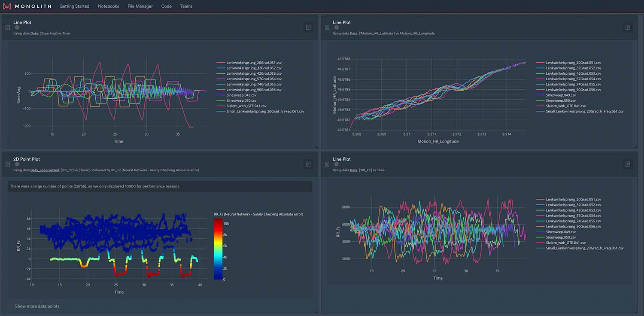
Task: Hide Slalom_with_GTE.041.csv in RR_Fz Line Plot legend
Action: pos(561,243)
